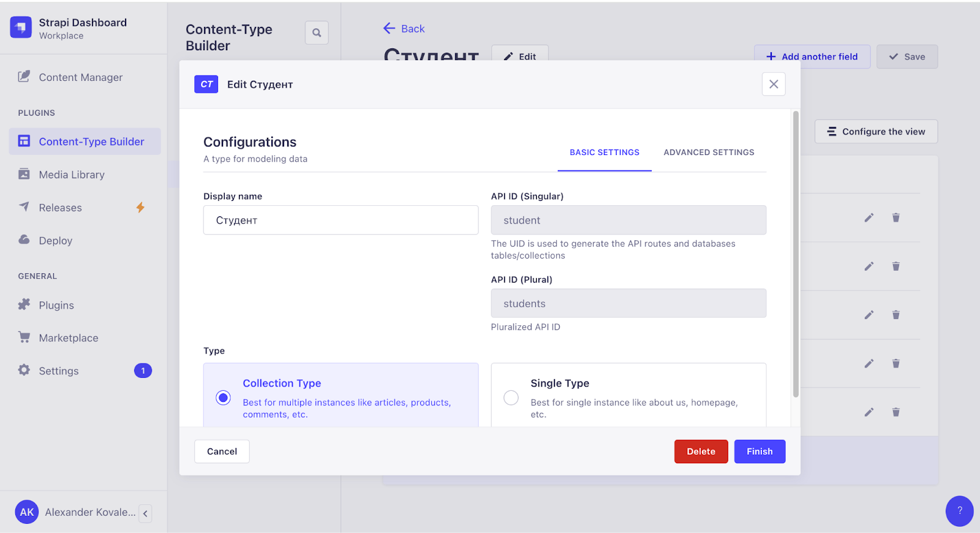The image size is (980, 533).
Task: Click the red Delete button
Action: 701,452
